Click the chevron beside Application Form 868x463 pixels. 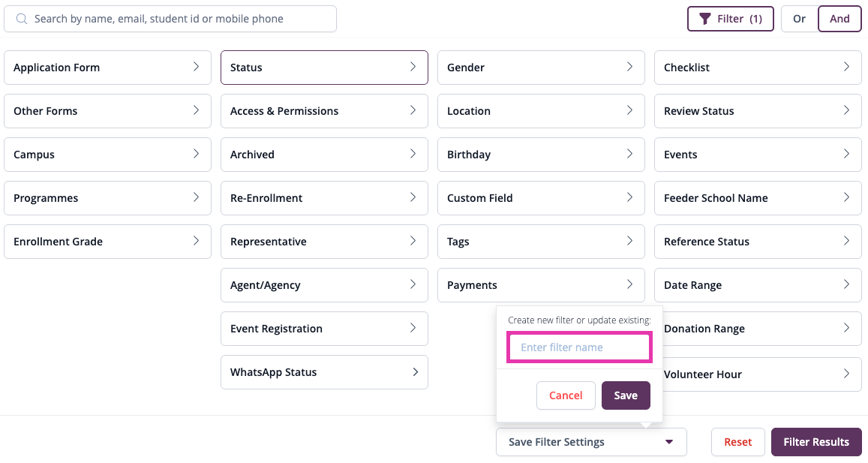[x=196, y=67]
